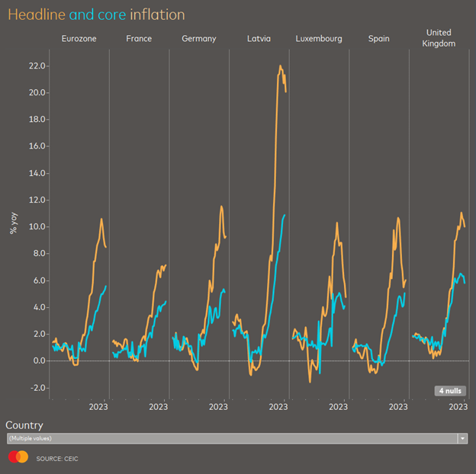Click the 12.0 y-axis label
Screen dimensions: 476x474
tap(37, 200)
